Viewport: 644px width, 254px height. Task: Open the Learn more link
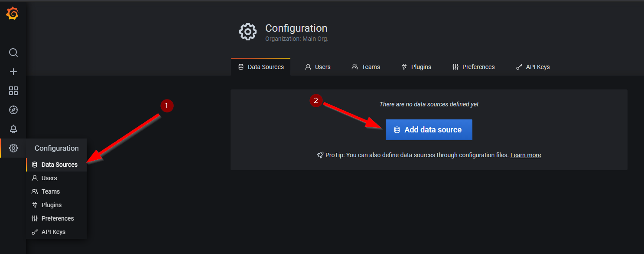[x=525, y=155]
